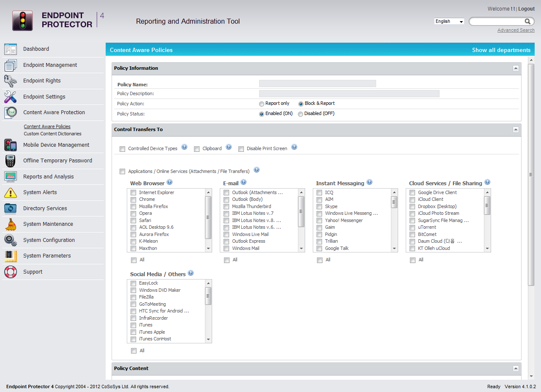Tick the Skype checkbox in Instant Messaging
This screenshot has height=392, width=541.
(320, 207)
